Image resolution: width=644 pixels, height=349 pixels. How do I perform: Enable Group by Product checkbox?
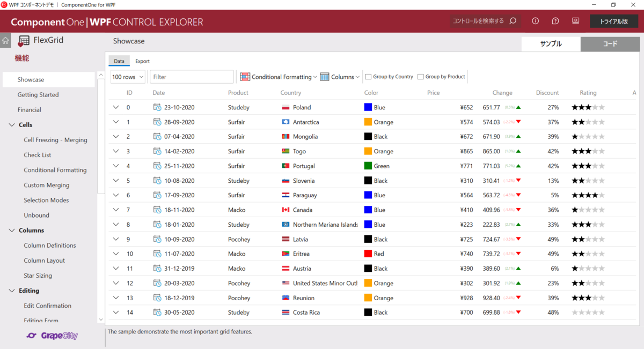click(420, 77)
